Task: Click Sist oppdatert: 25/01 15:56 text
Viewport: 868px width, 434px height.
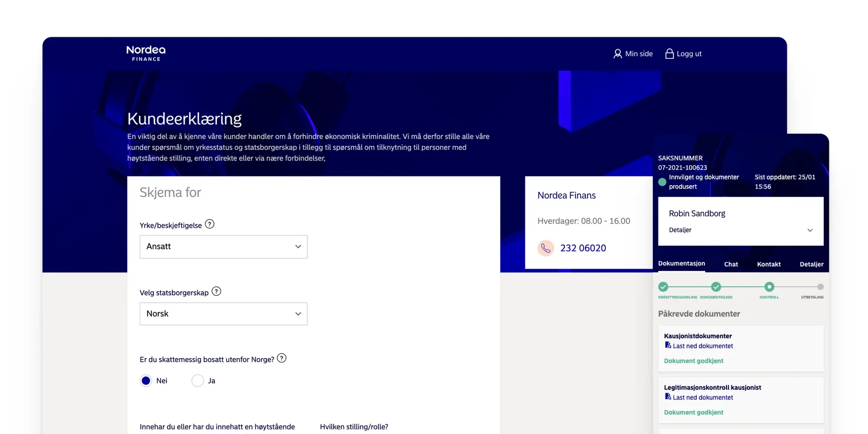Action: tap(785, 182)
